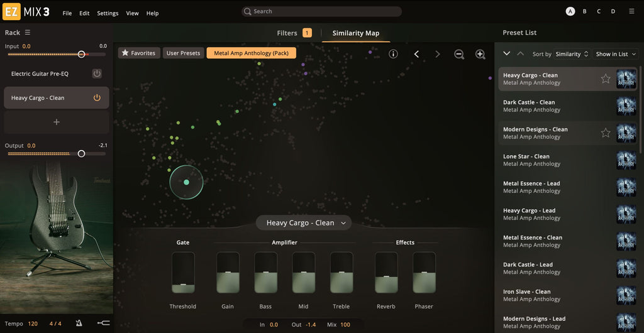This screenshot has width=644, height=333.
Task: Switch to the Similarity Map tab
Action: click(356, 33)
